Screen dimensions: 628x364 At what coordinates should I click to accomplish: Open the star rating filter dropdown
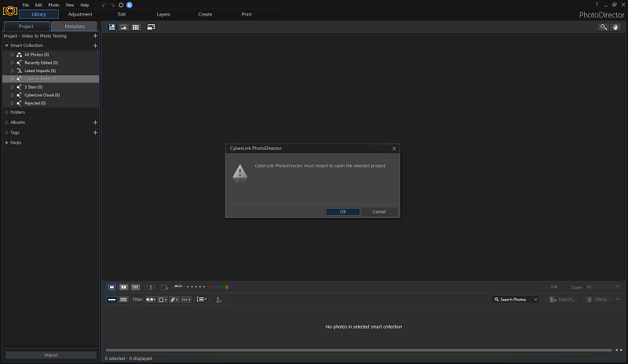[x=186, y=300]
